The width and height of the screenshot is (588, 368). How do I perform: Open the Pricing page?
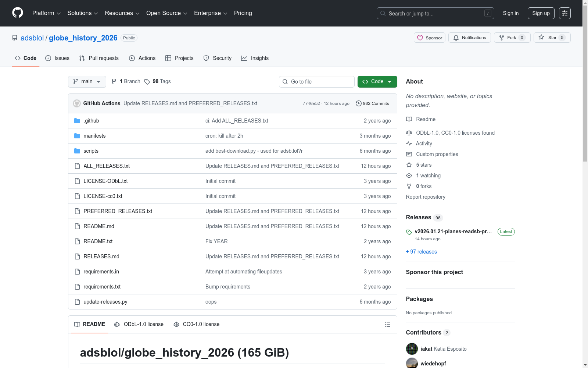pyautogui.click(x=243, y=13)
